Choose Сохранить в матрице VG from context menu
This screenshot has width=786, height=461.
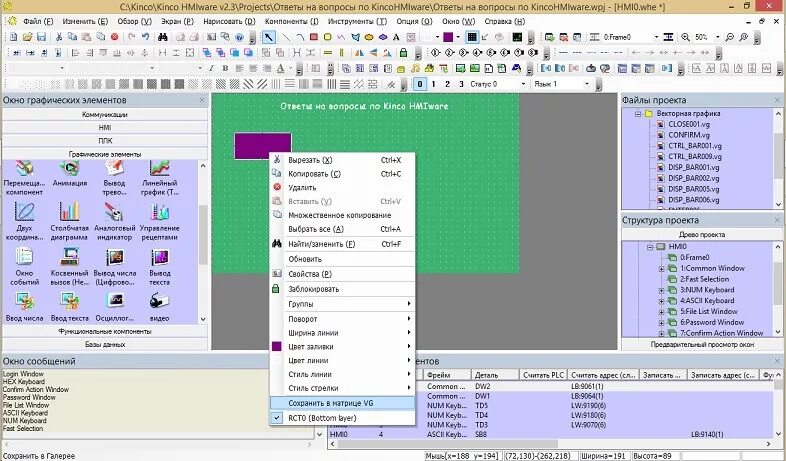coord(342,403)
